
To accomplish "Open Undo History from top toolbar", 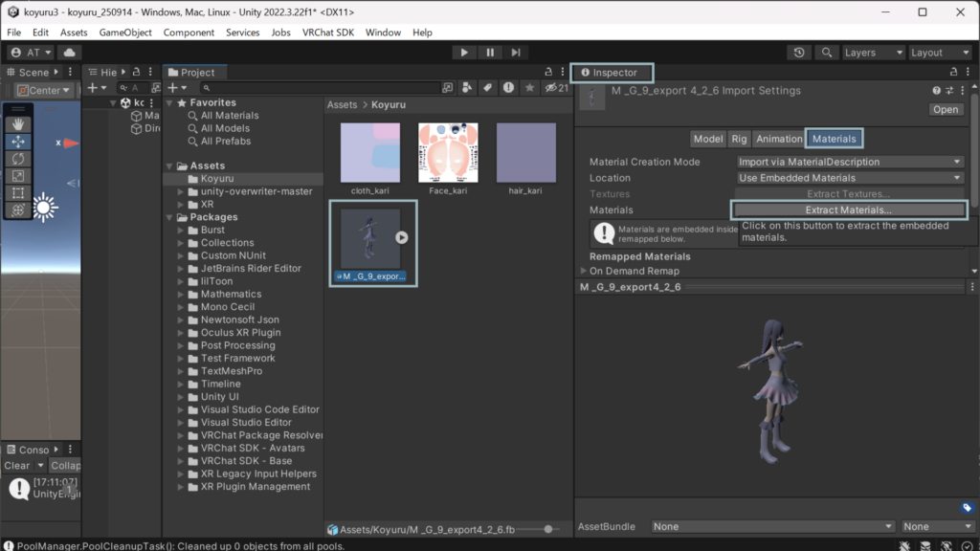I will (799, 53).
